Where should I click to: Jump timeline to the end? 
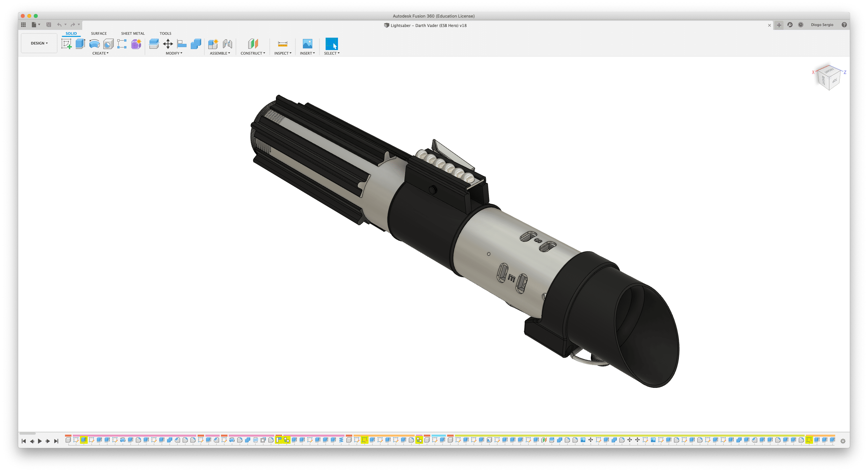(x=56, y=441)
